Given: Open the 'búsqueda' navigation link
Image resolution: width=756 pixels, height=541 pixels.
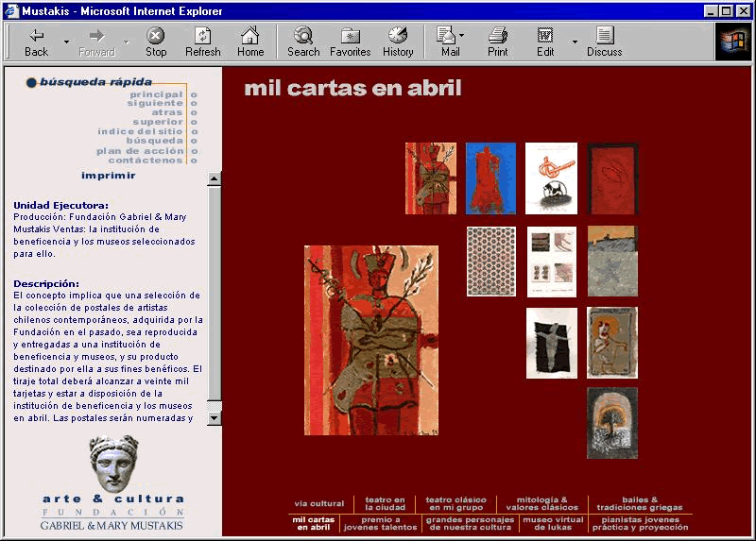Looking at the screenshot, I should tap(155, 141).
